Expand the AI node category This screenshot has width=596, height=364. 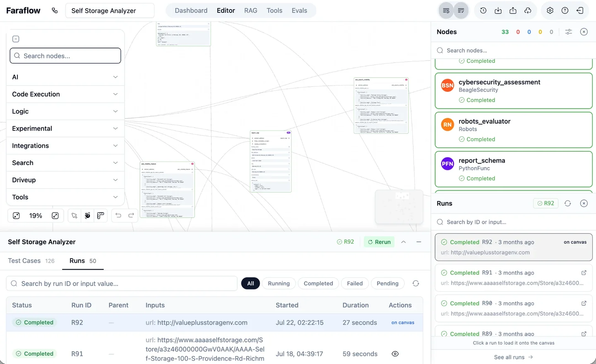click(x=65, y=77)
